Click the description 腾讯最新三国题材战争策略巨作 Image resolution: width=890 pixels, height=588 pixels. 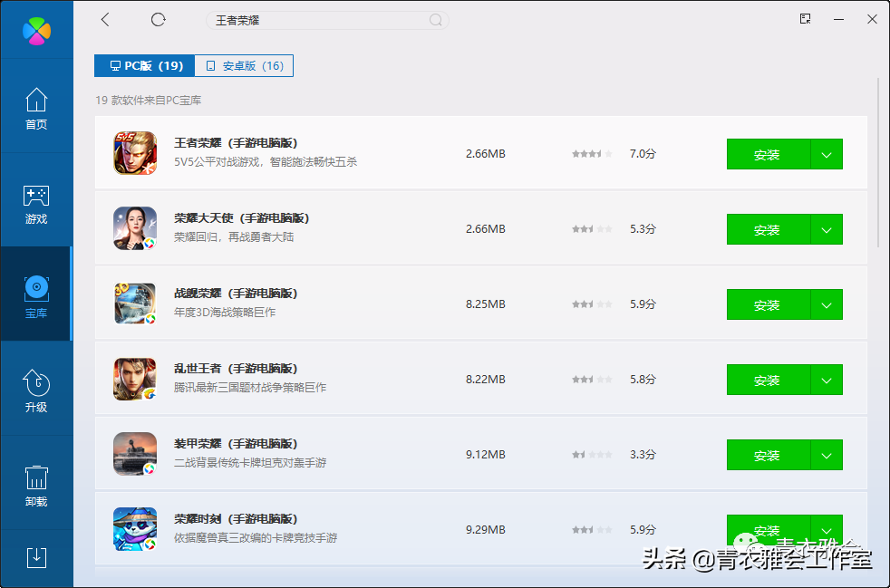tap(250, 388)
